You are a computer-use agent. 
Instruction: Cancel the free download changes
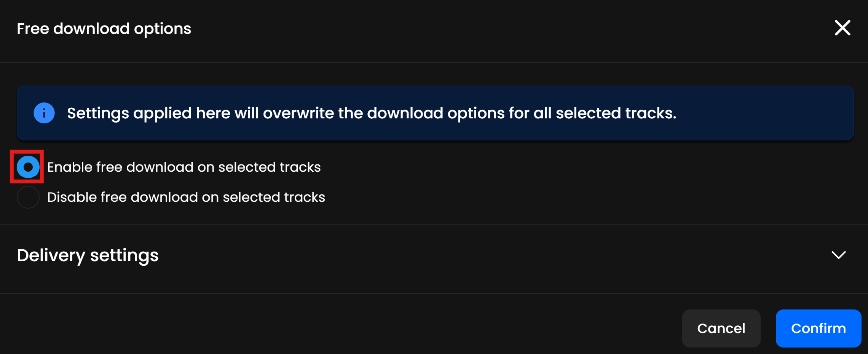[x=721, y=328]
